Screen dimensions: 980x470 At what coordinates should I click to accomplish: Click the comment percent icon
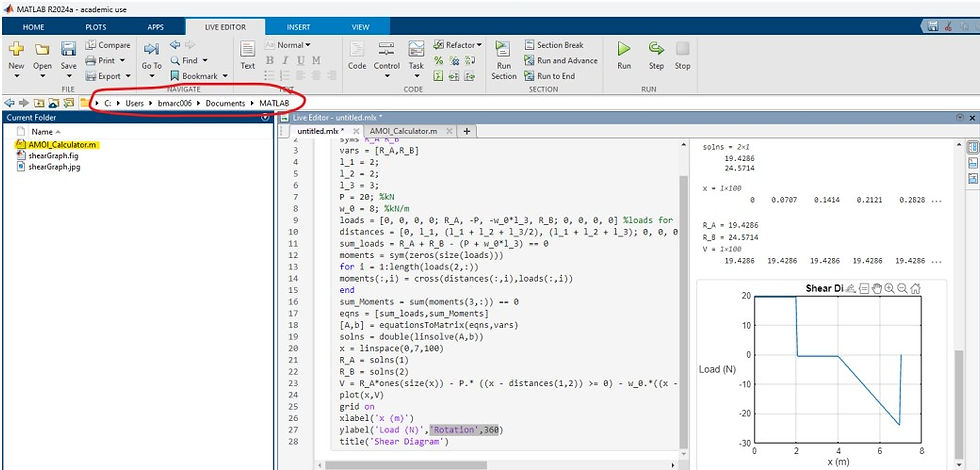point(439,61)
